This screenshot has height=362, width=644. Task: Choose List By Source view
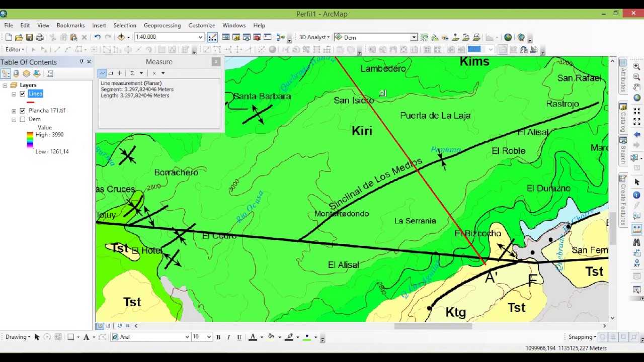16,73
